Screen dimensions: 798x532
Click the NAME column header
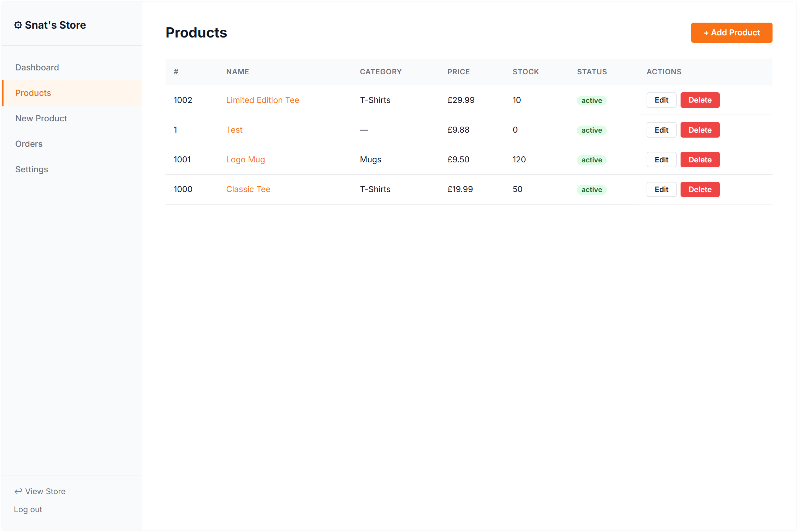pos(237,72)
